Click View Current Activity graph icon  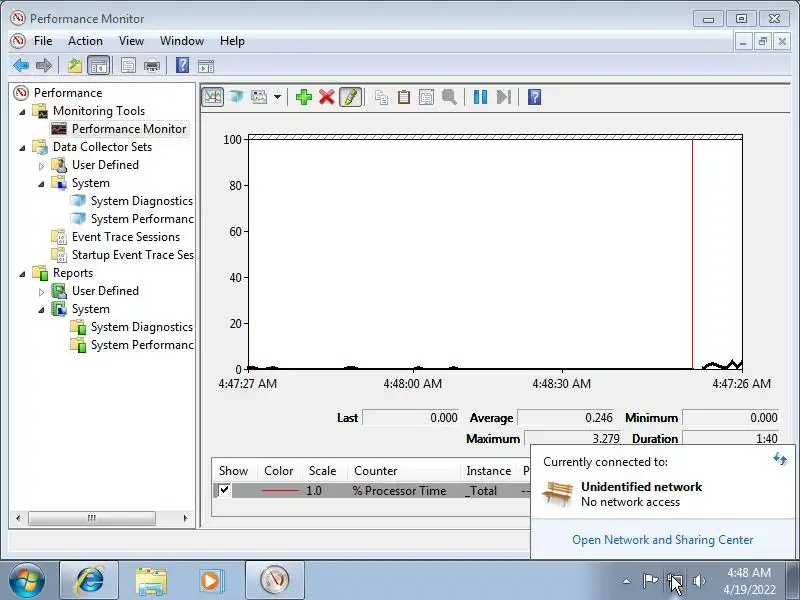coord(213,97)
